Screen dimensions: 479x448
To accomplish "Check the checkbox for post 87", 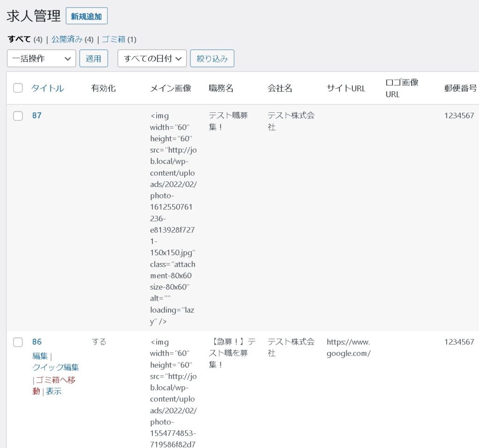I will [18, 116].
